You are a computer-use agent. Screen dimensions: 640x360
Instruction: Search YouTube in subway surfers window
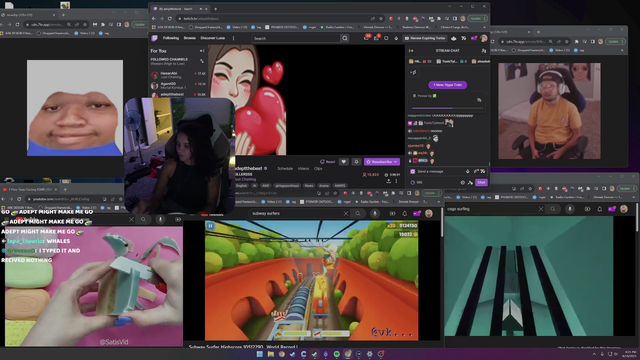click(x=358, y=213)
